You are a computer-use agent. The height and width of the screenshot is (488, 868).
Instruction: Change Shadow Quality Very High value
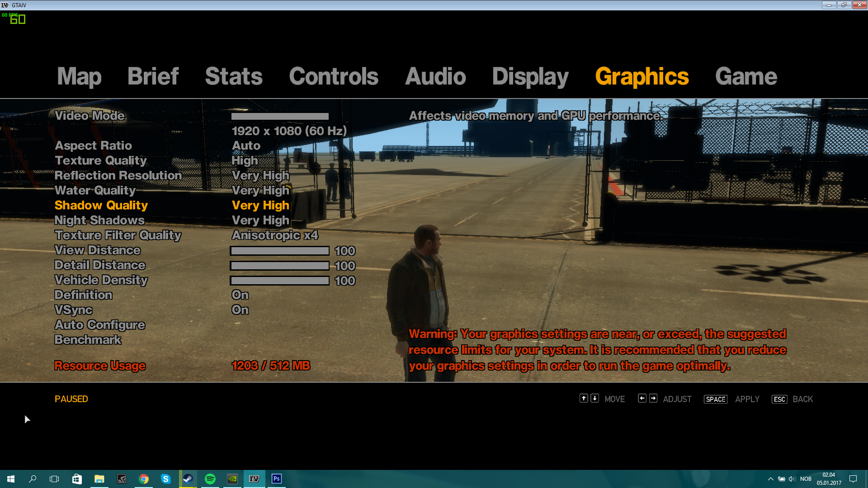click(260, 205)
